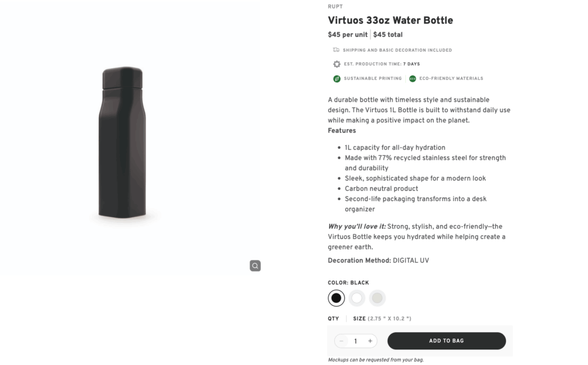
Task: Click the green ECO badge icon
Action: (412, 78)
